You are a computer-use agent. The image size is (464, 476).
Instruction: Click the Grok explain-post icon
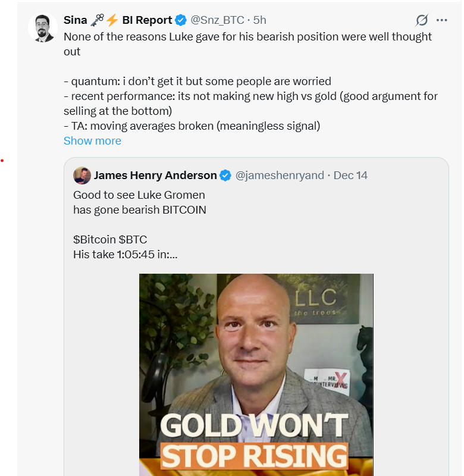[x=421, y=20]
